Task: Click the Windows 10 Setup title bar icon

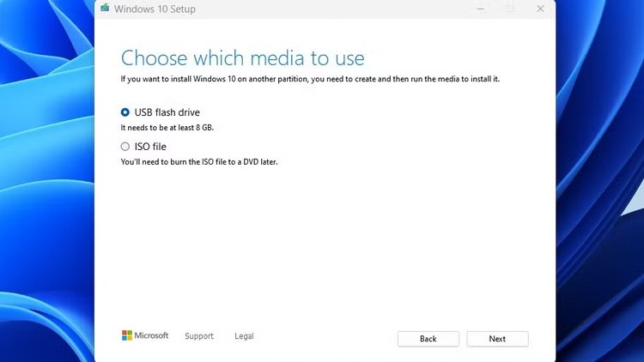Action: pos(104,9)
